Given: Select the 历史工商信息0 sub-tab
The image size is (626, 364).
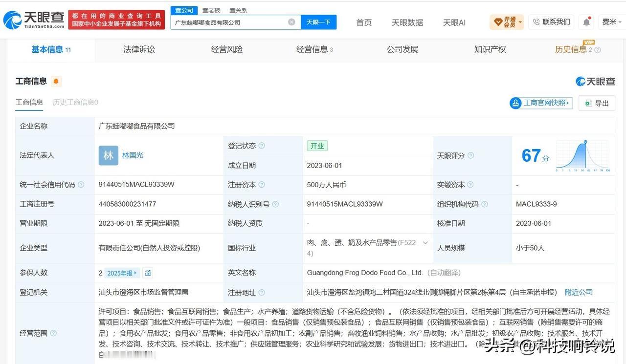Looking at the screenshot, I should [75, 102].
